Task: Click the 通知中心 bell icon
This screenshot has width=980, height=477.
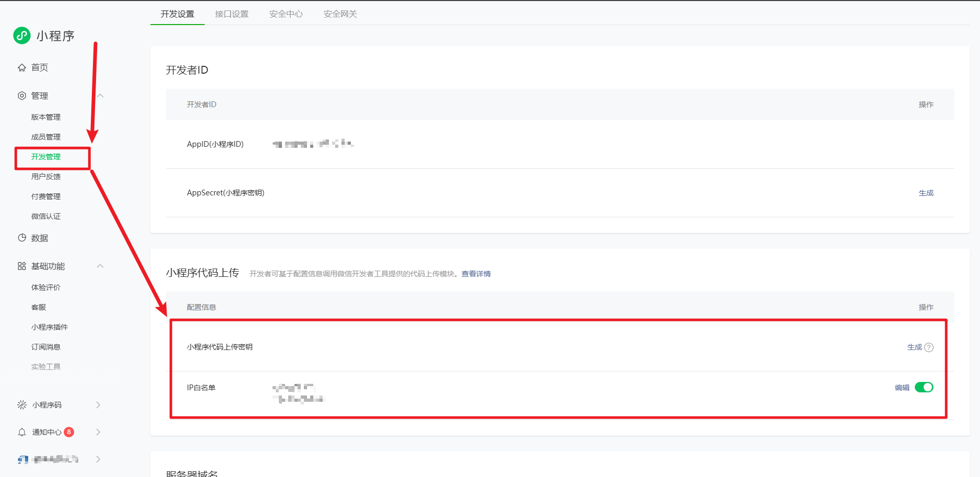Action: coord(22,432)
